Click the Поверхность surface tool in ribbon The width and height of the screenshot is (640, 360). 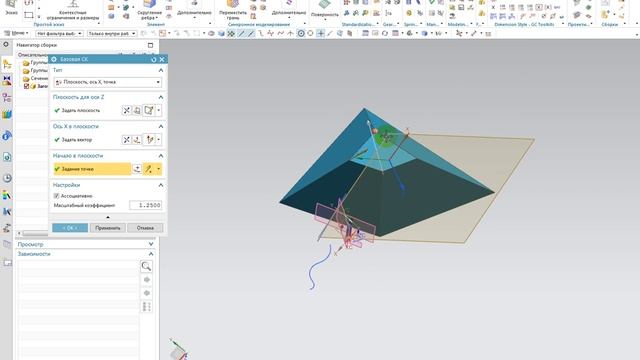325,9
